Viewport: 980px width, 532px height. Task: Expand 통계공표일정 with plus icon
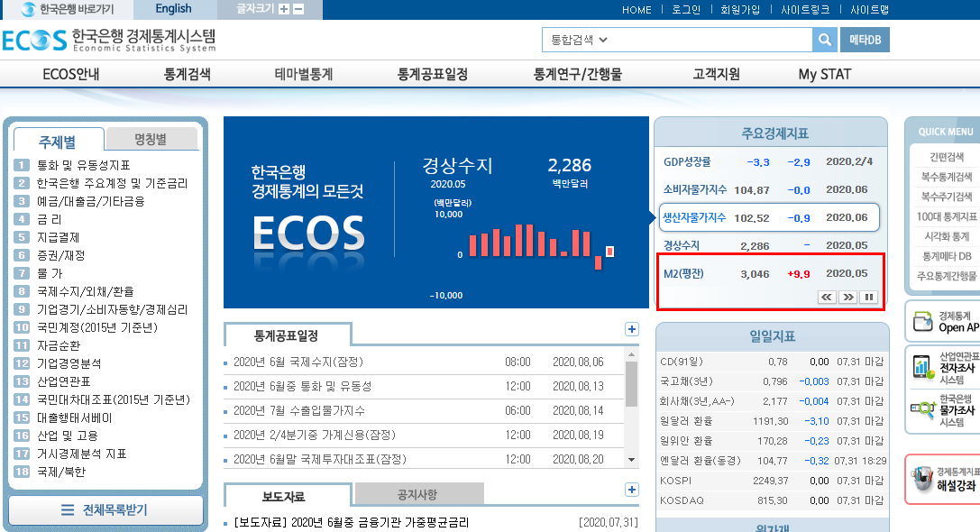click(x=632, y=329)
